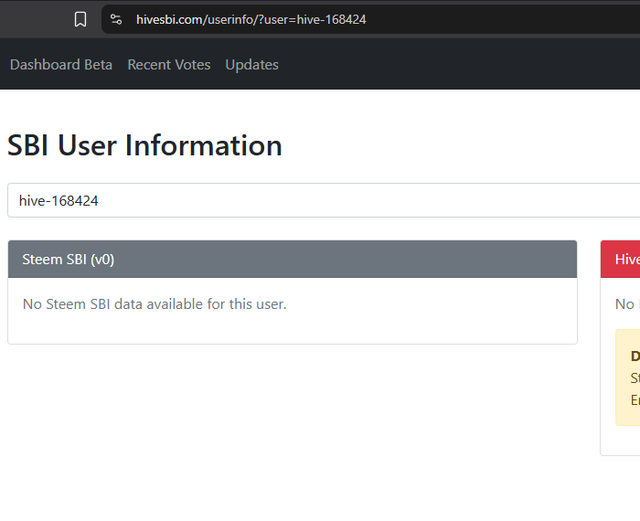This screenshot has width=640, height=521.
Task: Open site settings icon beside the URL
Action: (x=116, y=19)
